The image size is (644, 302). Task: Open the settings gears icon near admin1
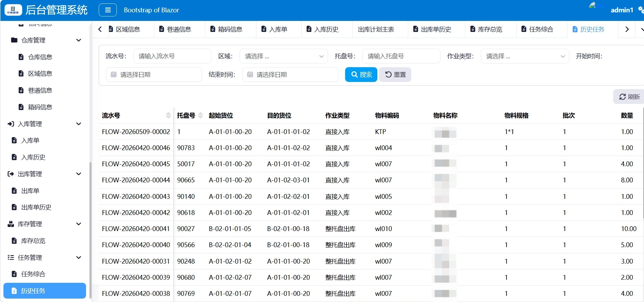click(x=641, y=10)
